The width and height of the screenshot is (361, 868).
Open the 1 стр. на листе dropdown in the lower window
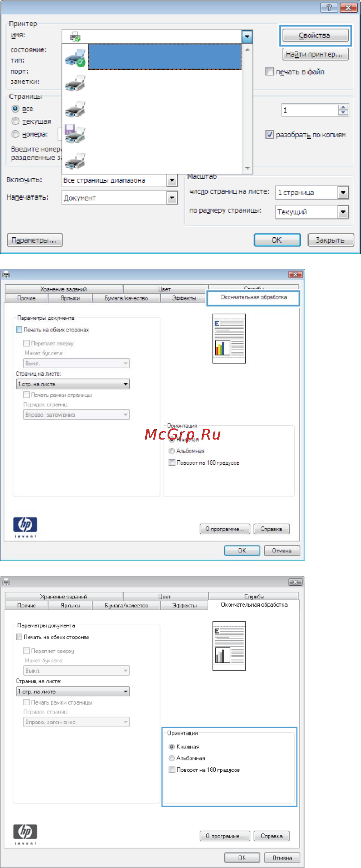pos(73,692)
